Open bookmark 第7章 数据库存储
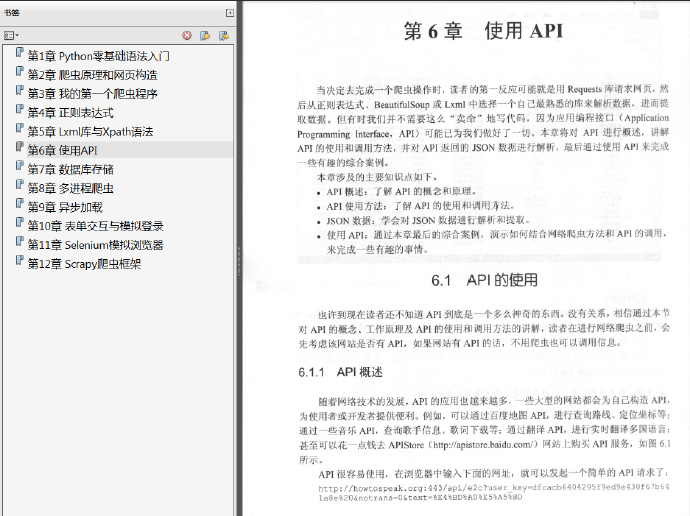This screenshot has width=690, height=516. point(70,169)
